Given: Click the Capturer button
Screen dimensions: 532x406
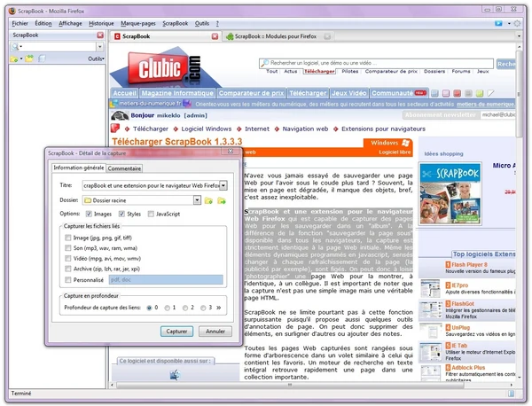Looking at the screenshot, I should (176, 332).
